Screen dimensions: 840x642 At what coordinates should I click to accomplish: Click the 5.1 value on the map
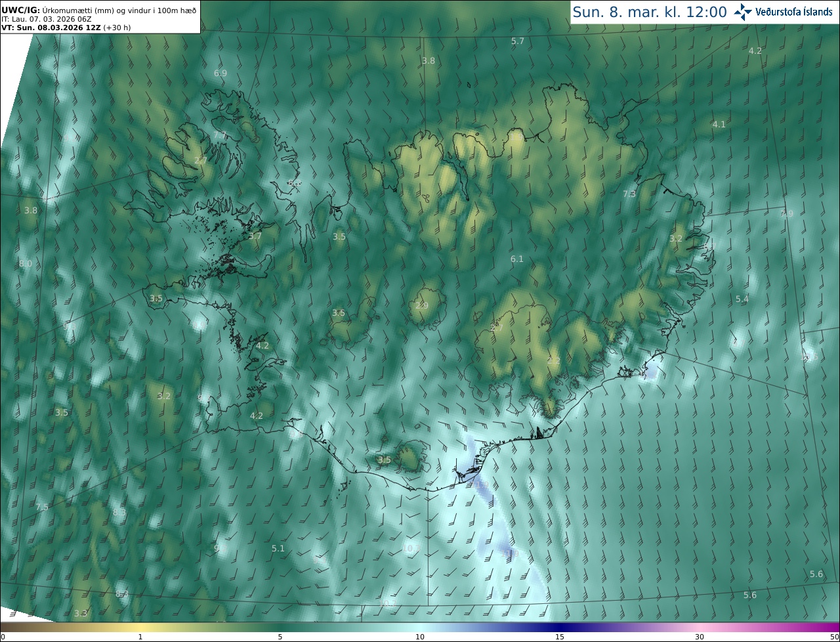[278, 549]
